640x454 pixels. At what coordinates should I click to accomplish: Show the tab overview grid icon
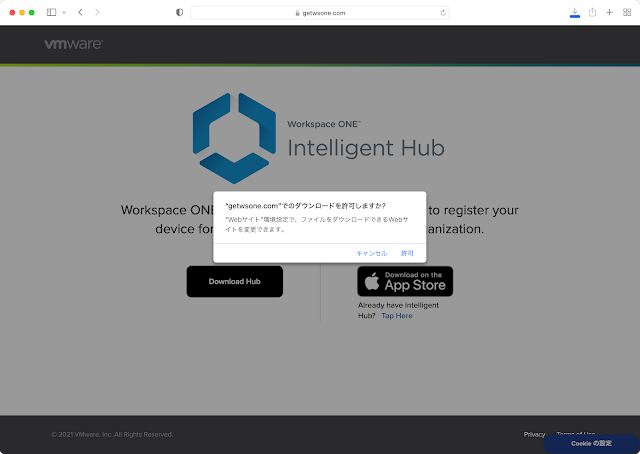click(627, 12)
